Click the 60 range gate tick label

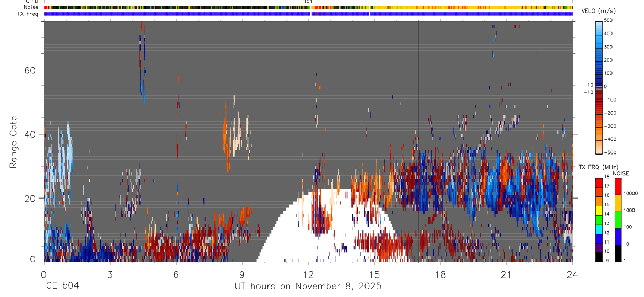(29, 70)
